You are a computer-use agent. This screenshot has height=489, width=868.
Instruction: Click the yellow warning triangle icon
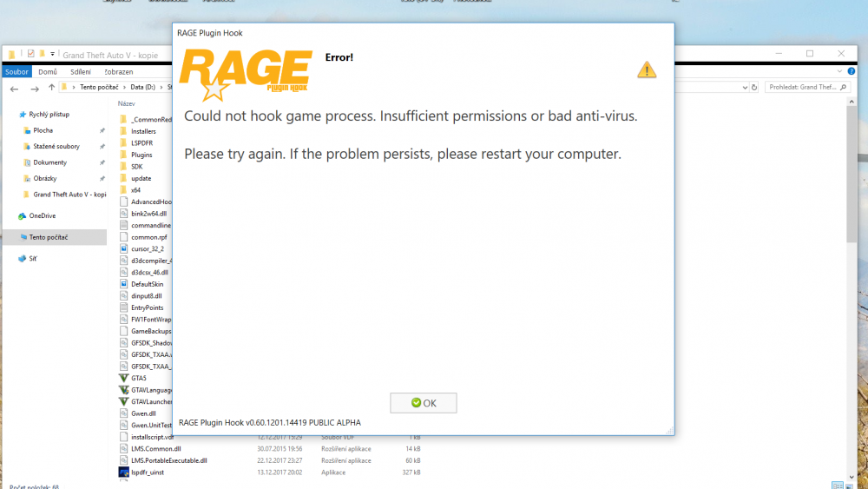(x=647, y=69)
